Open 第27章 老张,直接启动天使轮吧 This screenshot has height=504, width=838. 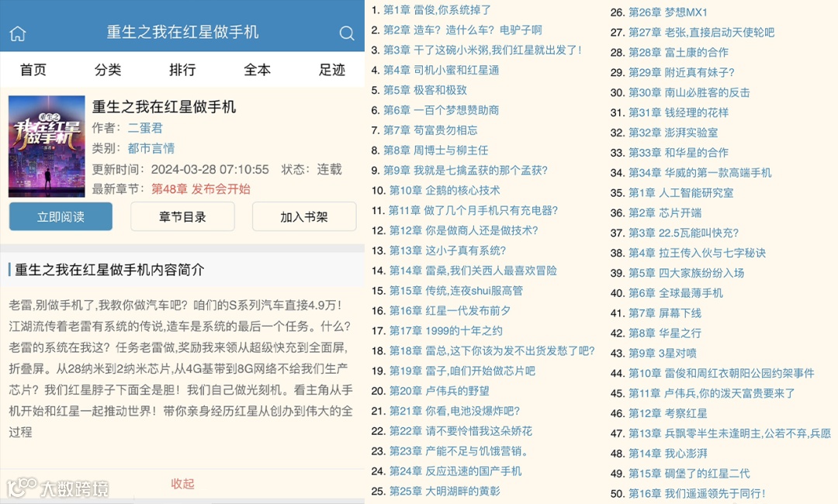coord(701,33)
